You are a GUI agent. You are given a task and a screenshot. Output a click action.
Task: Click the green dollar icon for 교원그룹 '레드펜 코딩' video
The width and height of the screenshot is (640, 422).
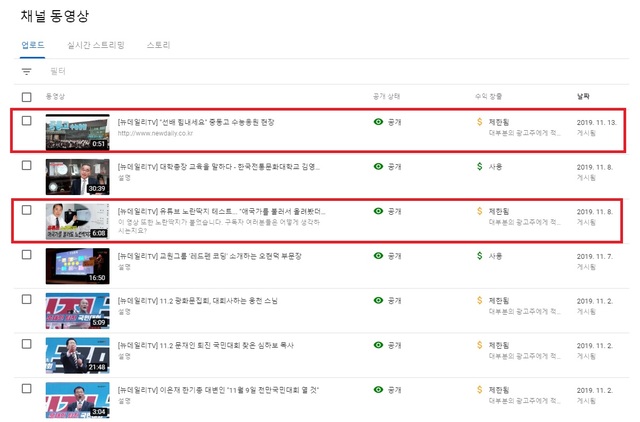[x=480, y=255]
